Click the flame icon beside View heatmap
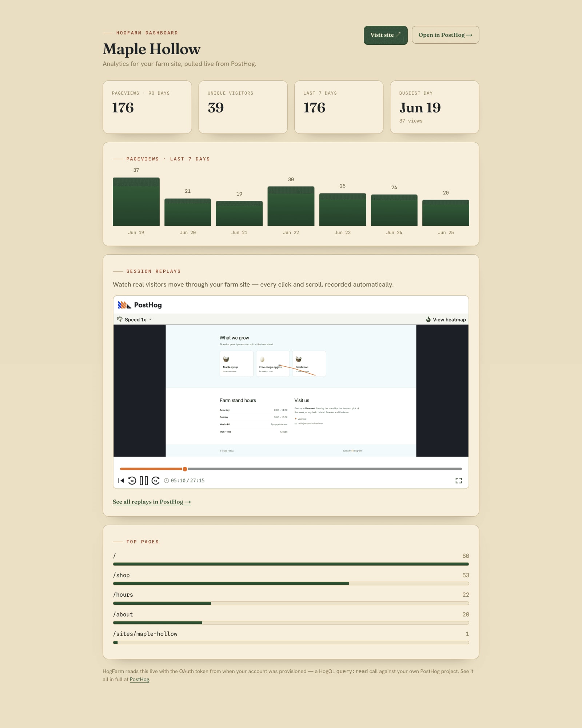582x728 pixels. point(428,319)
